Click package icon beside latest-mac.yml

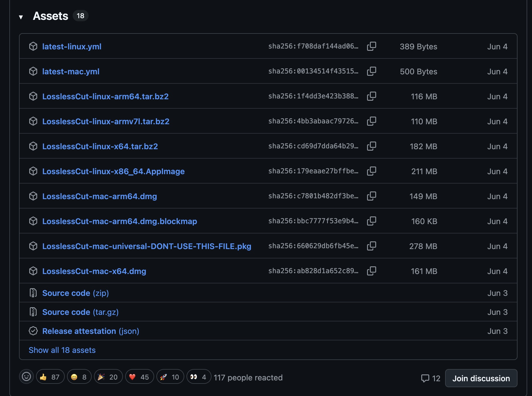pos(33,71)
